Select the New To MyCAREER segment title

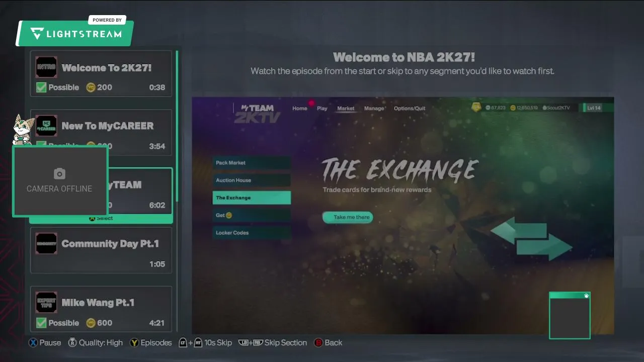pos(108,126)
